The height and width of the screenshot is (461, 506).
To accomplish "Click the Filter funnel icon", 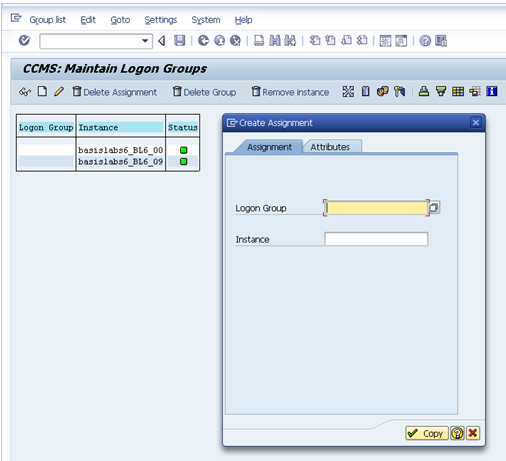I will pos(441,91).
